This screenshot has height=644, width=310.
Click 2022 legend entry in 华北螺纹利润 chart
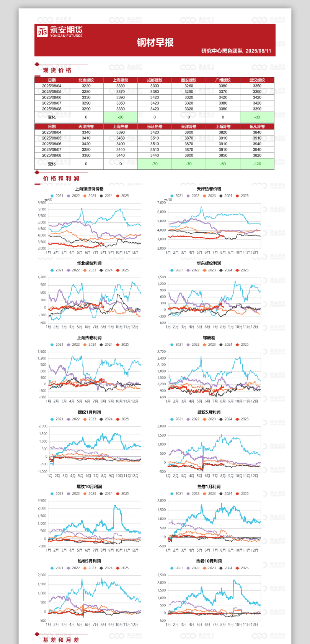pos(73,270)
